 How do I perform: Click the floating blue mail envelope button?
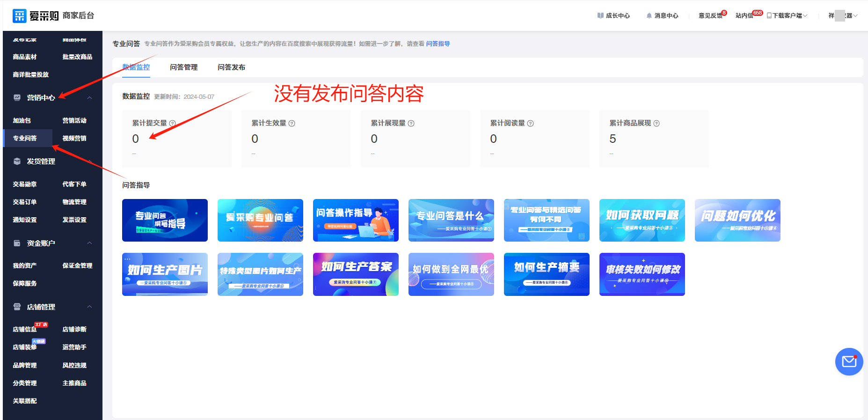849,361
